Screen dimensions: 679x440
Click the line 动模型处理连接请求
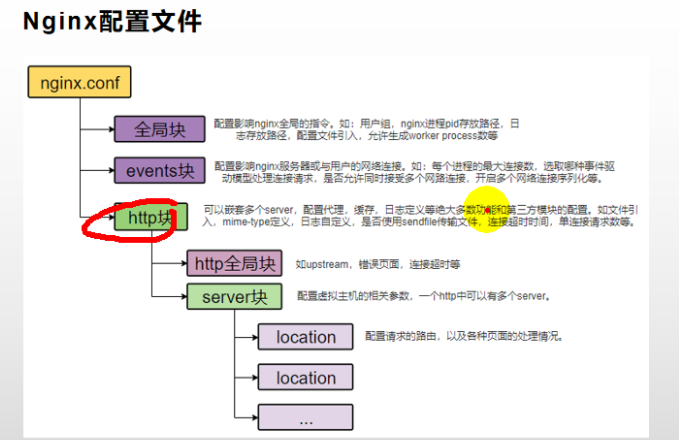(412, 178)
